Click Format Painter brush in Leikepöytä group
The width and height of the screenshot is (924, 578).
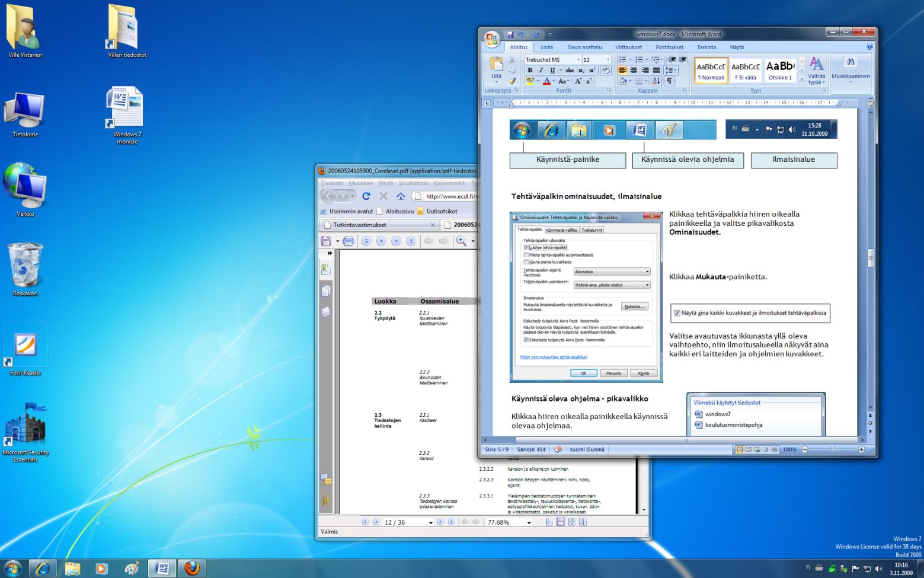pyautogui.click(x=512, y=81)
